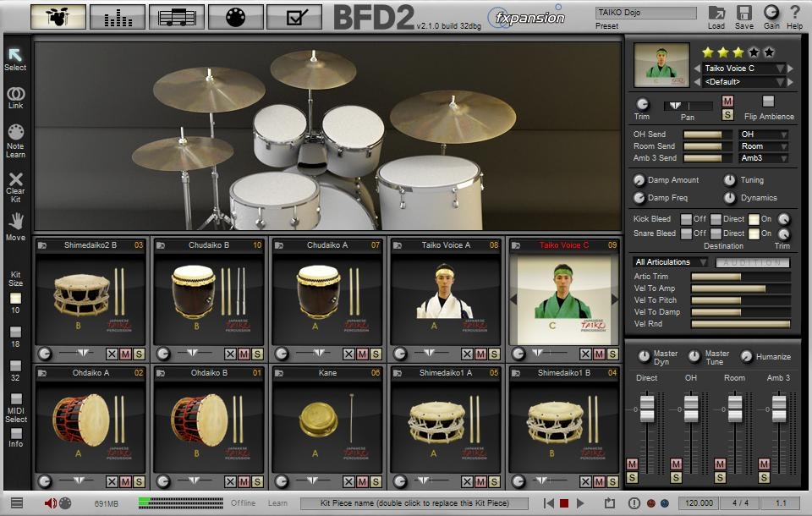Select the Shimedaiko1 B kit piece thumbnail
Screen dimensions: 812x516
click(x=563, y=427)
